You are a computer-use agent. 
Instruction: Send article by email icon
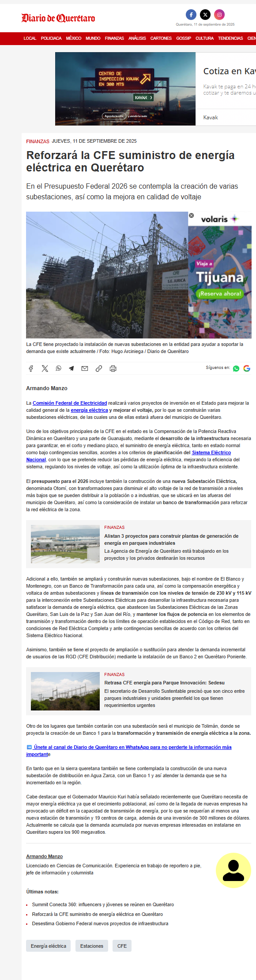pos(85,368)
